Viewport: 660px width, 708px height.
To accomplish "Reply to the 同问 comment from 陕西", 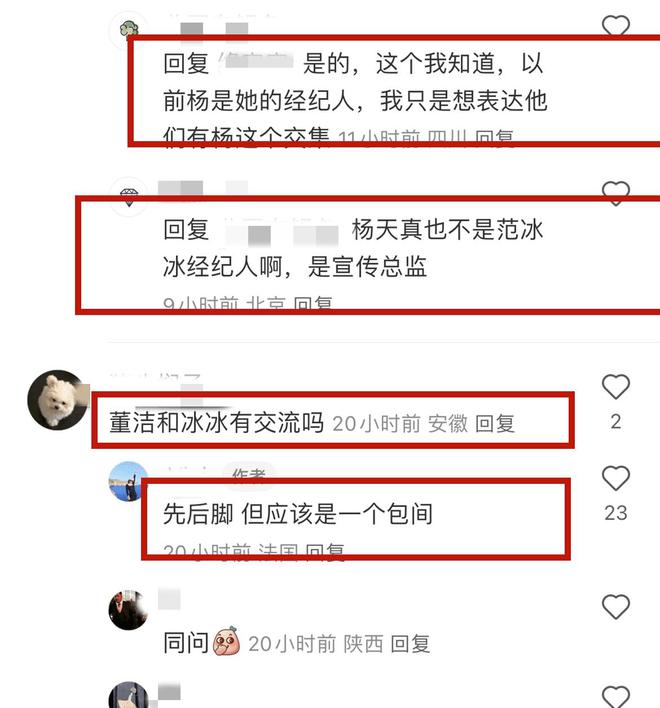I will [x=410, y=644].
